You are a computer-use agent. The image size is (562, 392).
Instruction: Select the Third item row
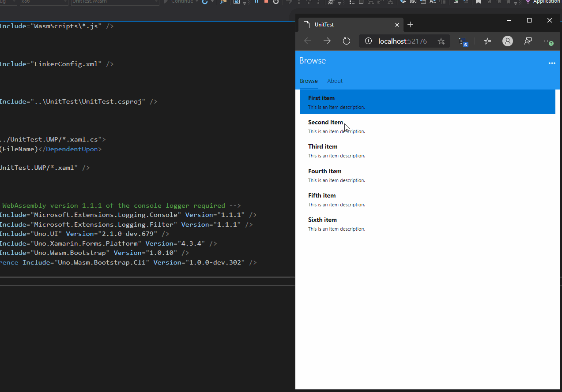coord(427,151)
